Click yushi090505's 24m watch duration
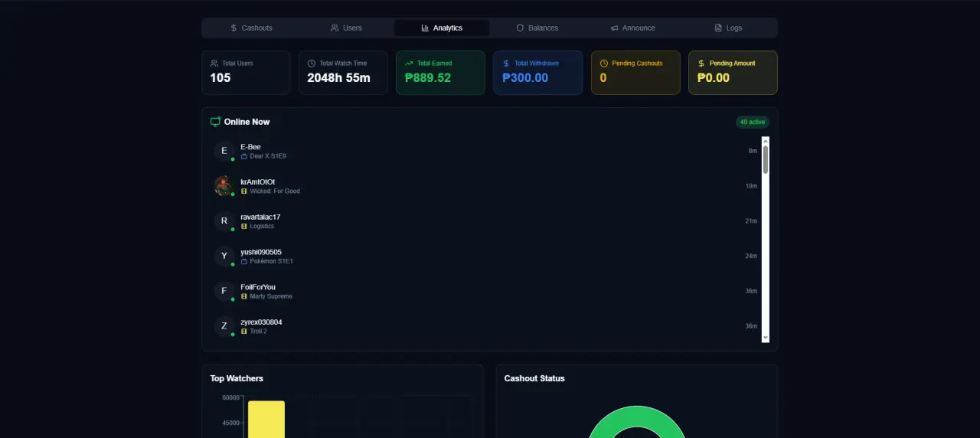This screenshot has height=438, width=980. 751,256
